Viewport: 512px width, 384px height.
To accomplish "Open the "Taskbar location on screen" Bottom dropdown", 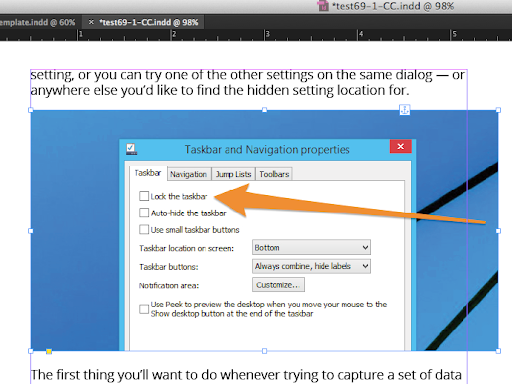I will (x=311, y=248).
